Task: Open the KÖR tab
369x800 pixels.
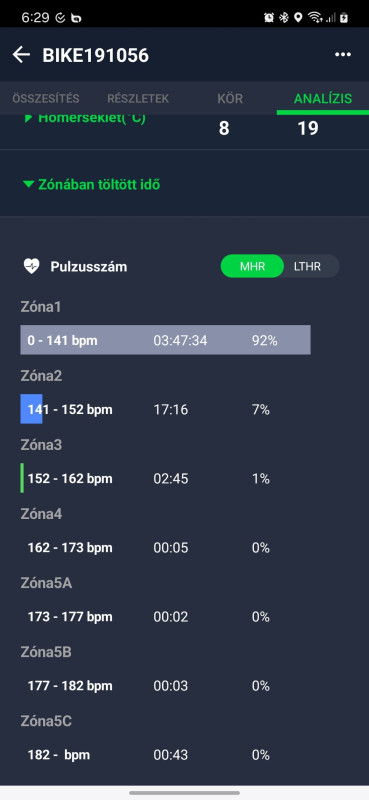Action: click(x=230, y=98)
